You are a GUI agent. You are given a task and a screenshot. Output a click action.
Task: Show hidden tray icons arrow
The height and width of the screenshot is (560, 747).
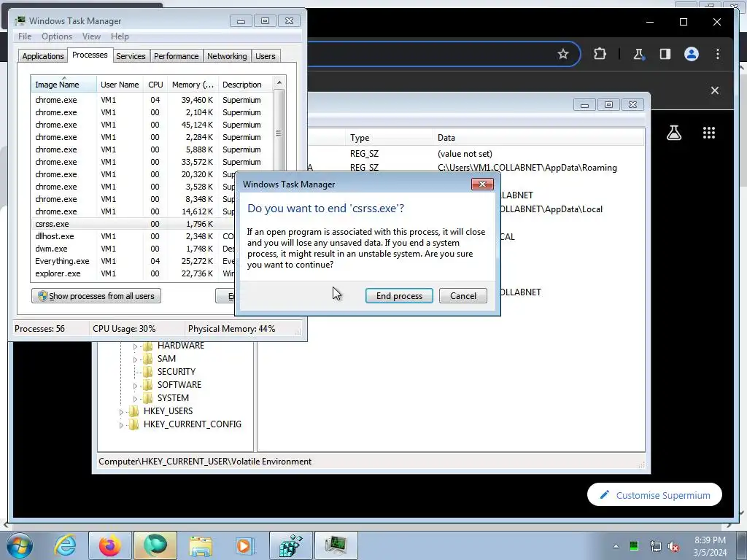[x=616, y=546]
